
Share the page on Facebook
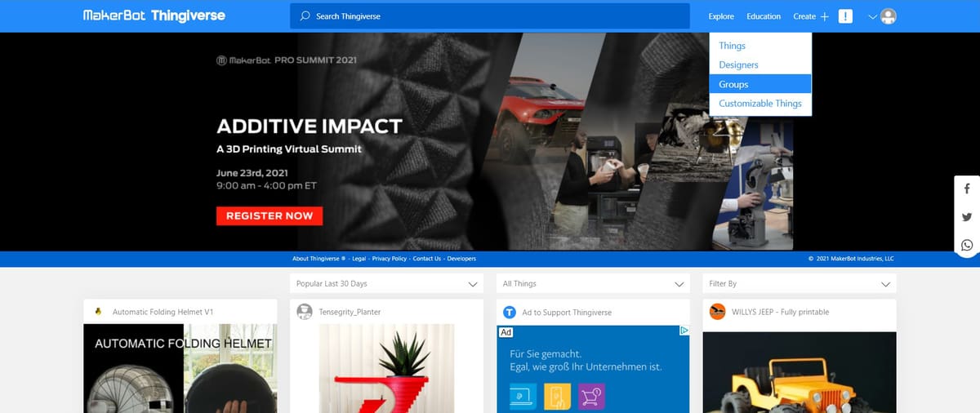pos(967,189)
